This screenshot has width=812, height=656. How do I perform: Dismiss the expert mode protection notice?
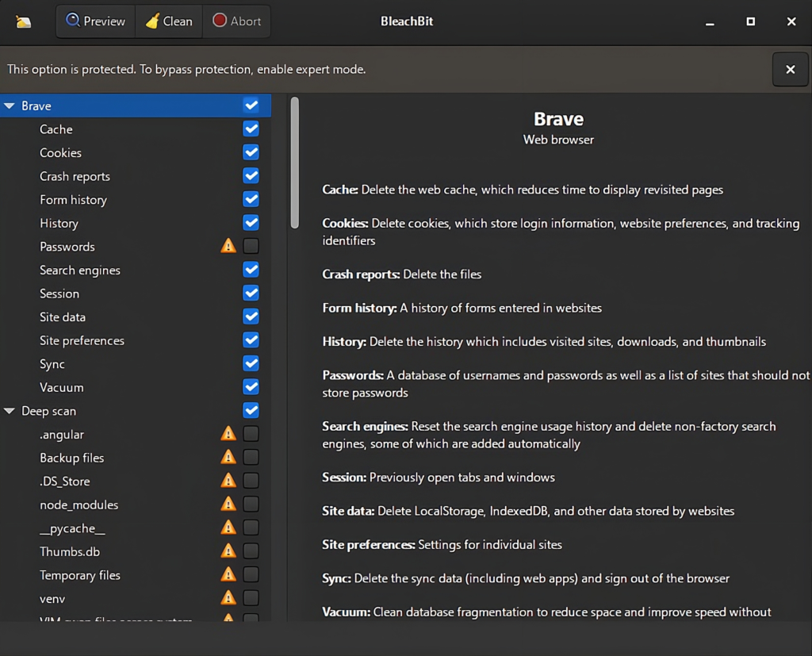(x=791, y=70)
